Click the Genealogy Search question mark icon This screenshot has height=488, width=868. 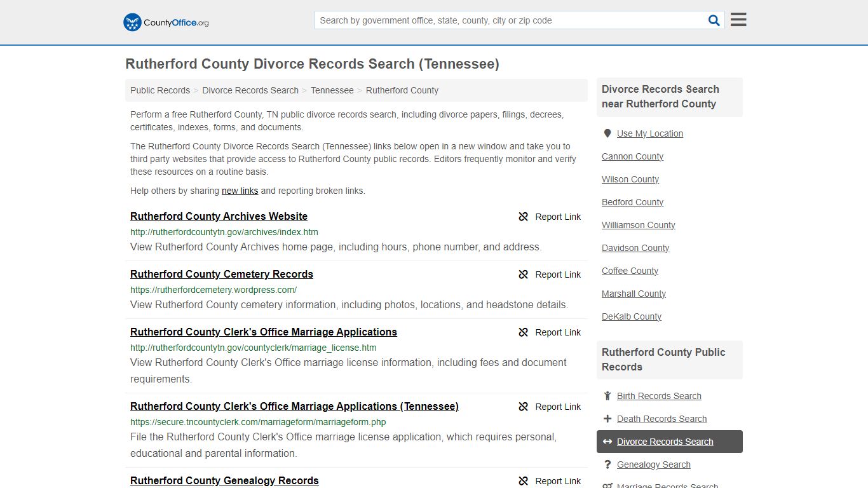click(607, 464)
